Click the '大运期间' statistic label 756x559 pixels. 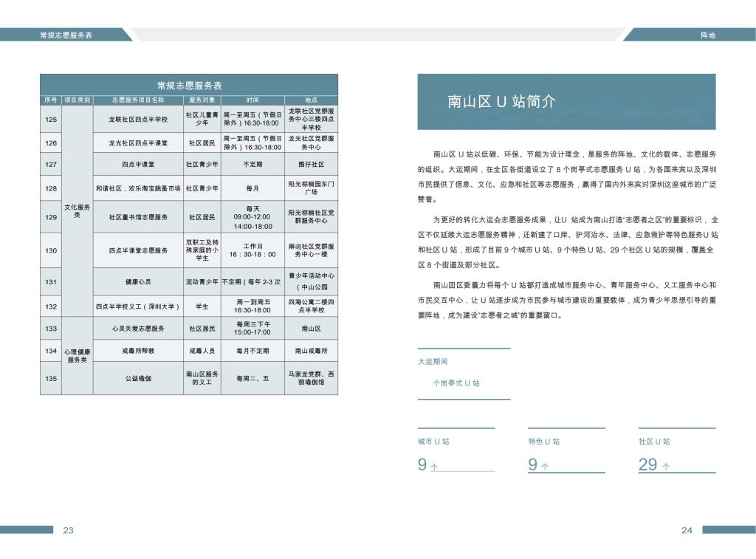click(x=433, y=361)
